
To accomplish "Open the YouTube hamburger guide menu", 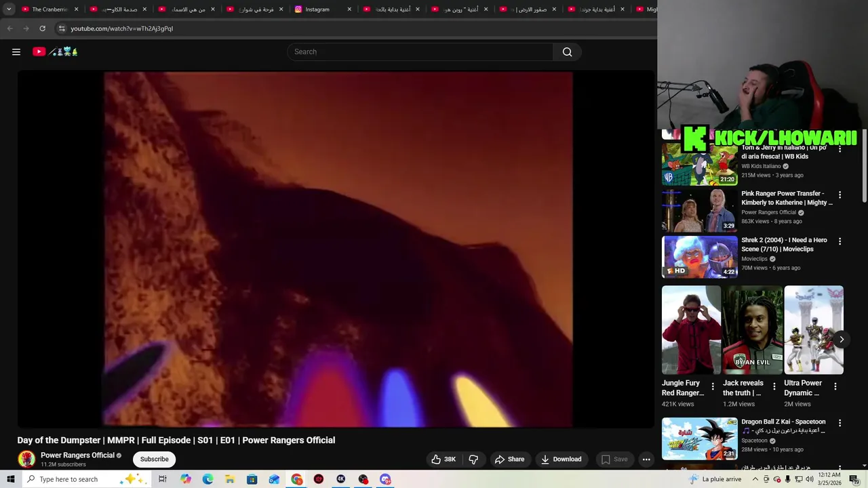I will (x=16, y=52).
